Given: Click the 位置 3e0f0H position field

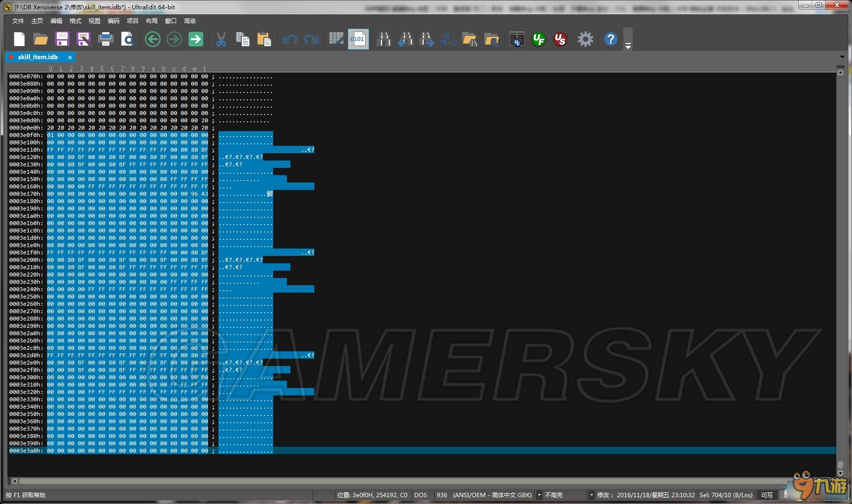Looking at the screenshot, I should point(372,495).
